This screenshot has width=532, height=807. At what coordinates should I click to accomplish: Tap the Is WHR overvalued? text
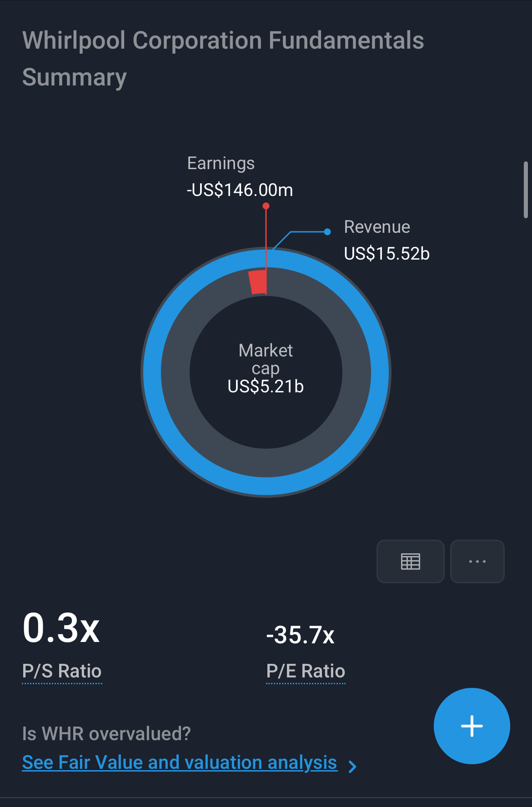click(x=106, y=733)
